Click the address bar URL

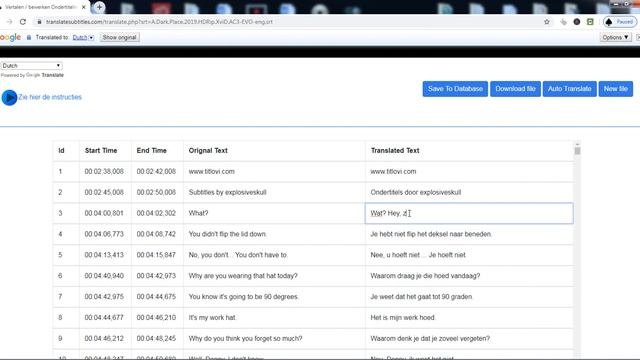point(159,22)
